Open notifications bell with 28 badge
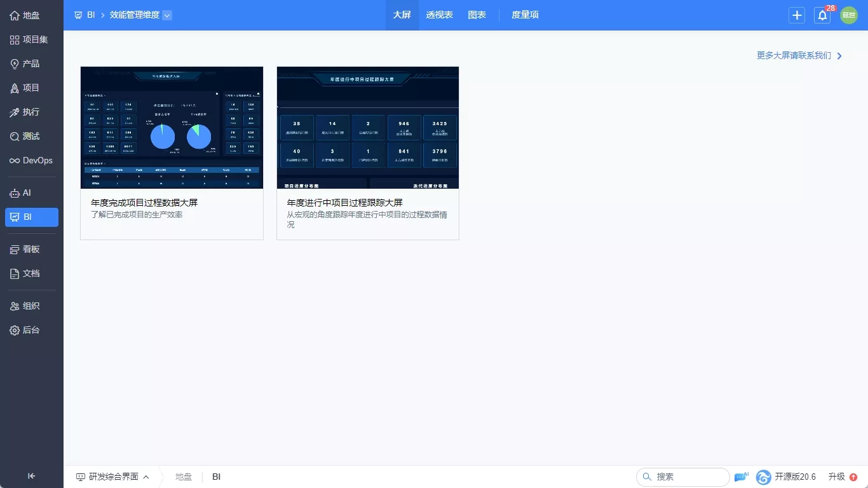 tap(823, 15)
